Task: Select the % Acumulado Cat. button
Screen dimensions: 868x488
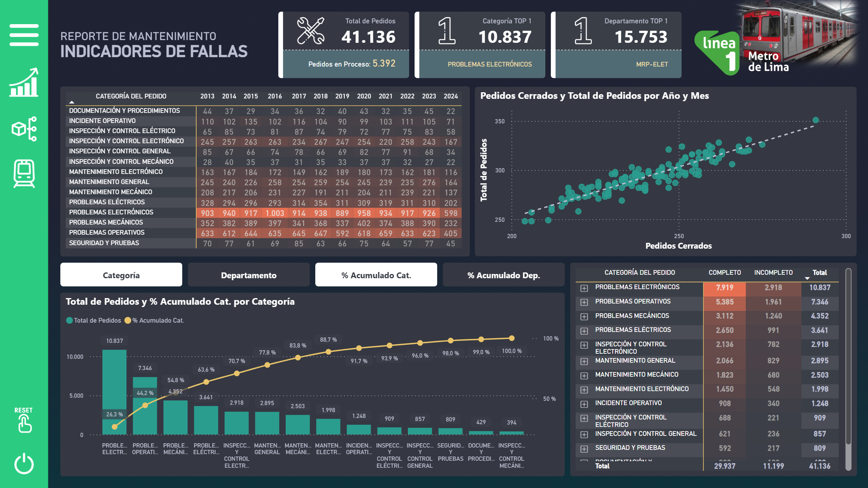Action: (x=376, y=275)
